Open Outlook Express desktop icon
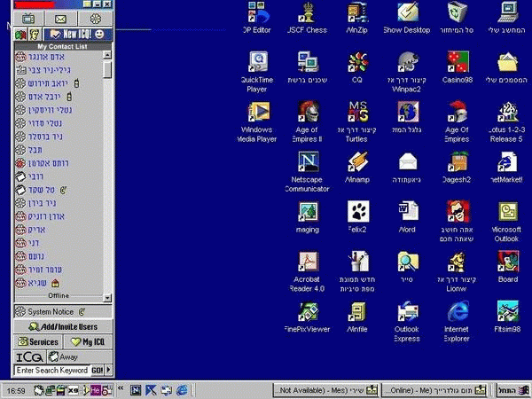This screenshot has height=399, width=532. [407, 322]
